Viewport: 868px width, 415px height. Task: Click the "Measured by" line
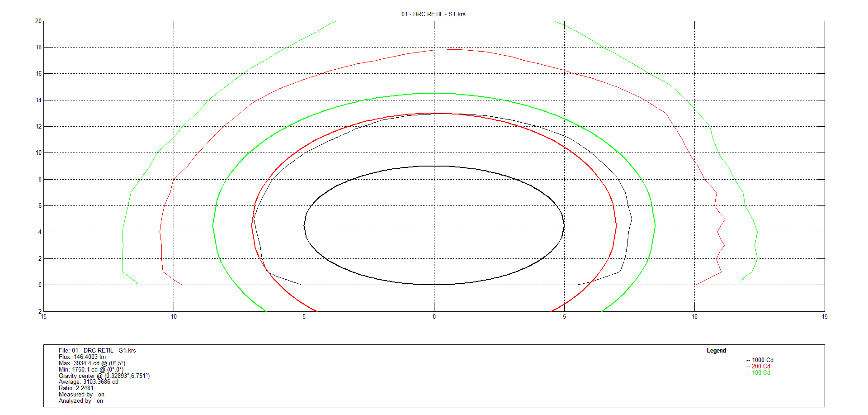click(x=81, y=395)
